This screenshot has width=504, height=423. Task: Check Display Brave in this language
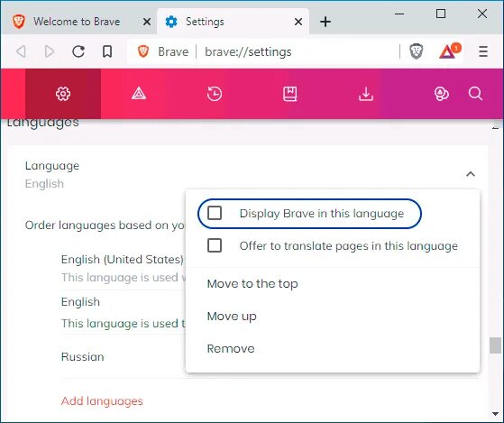coord(215,213)
